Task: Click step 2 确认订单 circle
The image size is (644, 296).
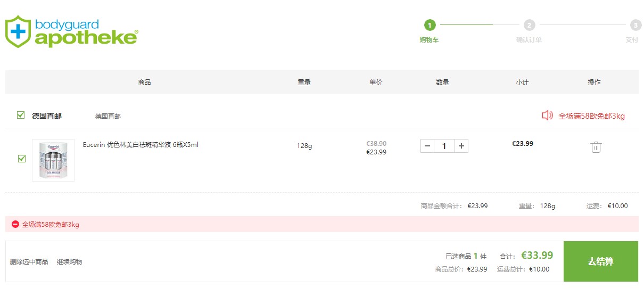Action: coord(529,25)
